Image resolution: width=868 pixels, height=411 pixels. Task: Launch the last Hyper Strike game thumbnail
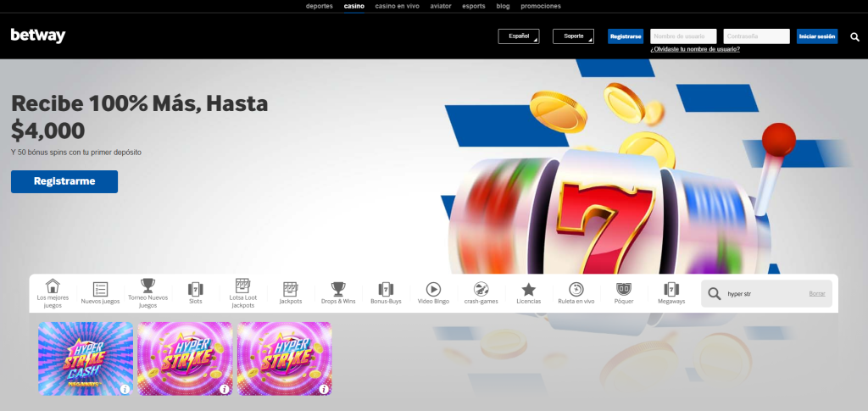tap(285, 358)
